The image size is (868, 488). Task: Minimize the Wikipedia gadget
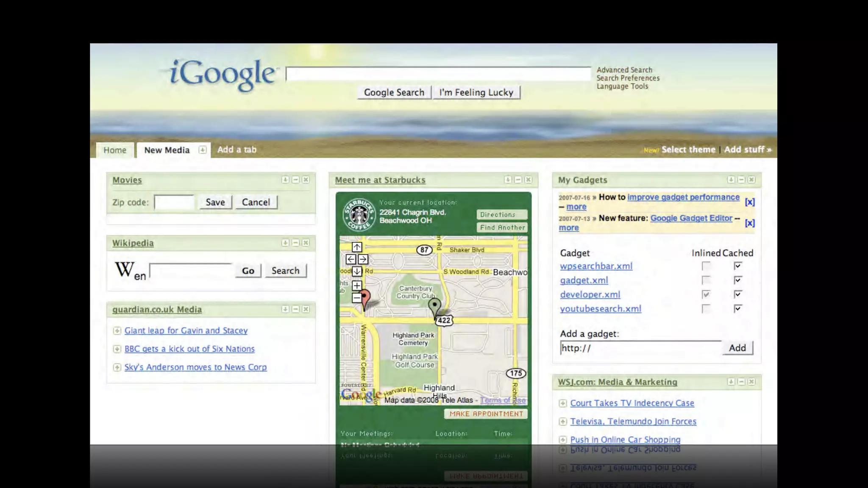tap(295, 243)
